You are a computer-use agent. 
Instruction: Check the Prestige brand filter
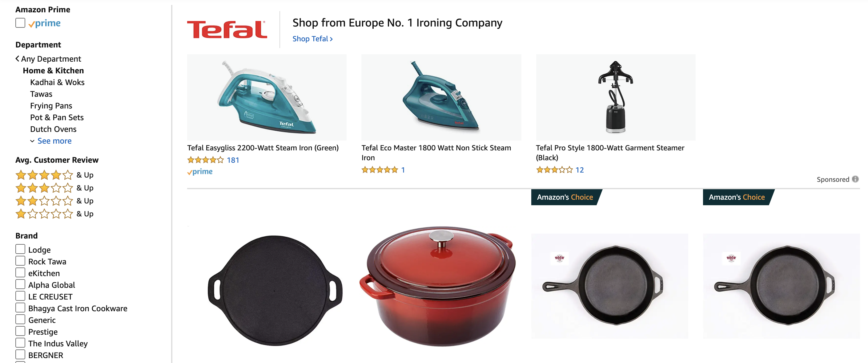tap(20, 331)
